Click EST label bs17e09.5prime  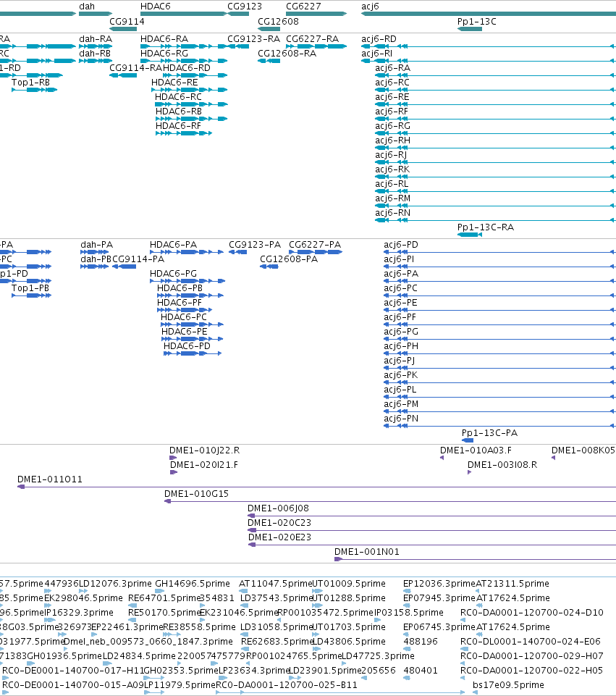508,685
